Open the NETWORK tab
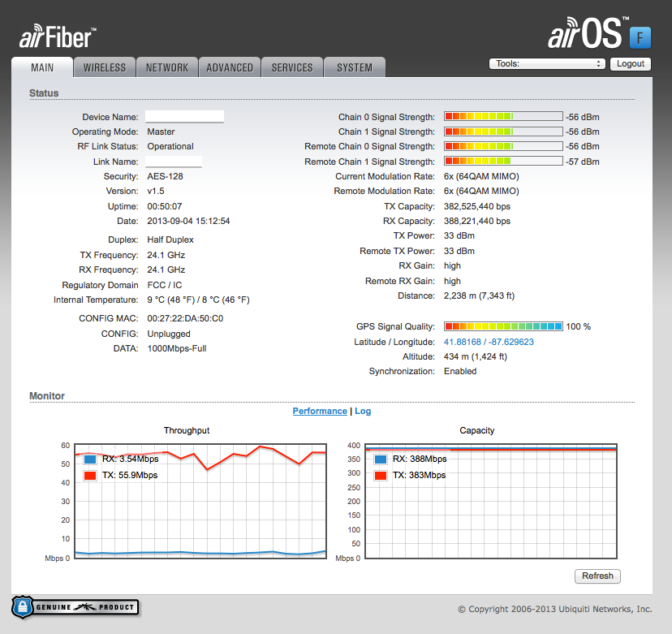This screenshot has height=634, width=672. [x=167, y=68]
